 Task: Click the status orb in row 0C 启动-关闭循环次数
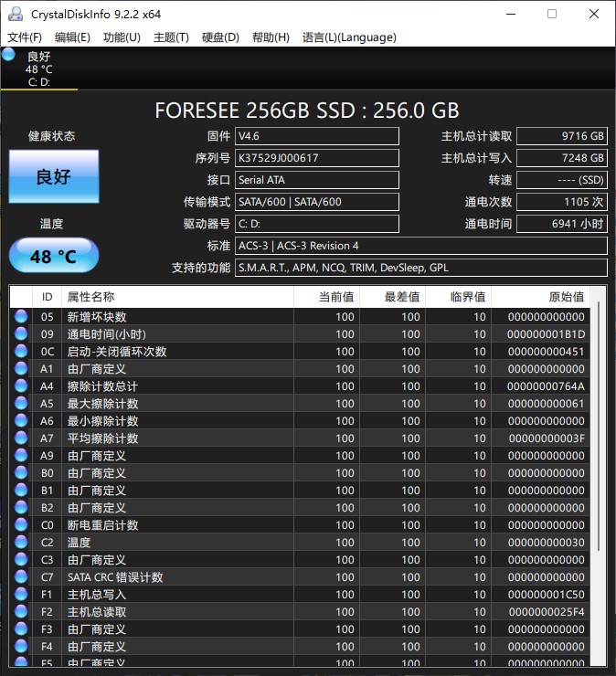coord(21,351)
